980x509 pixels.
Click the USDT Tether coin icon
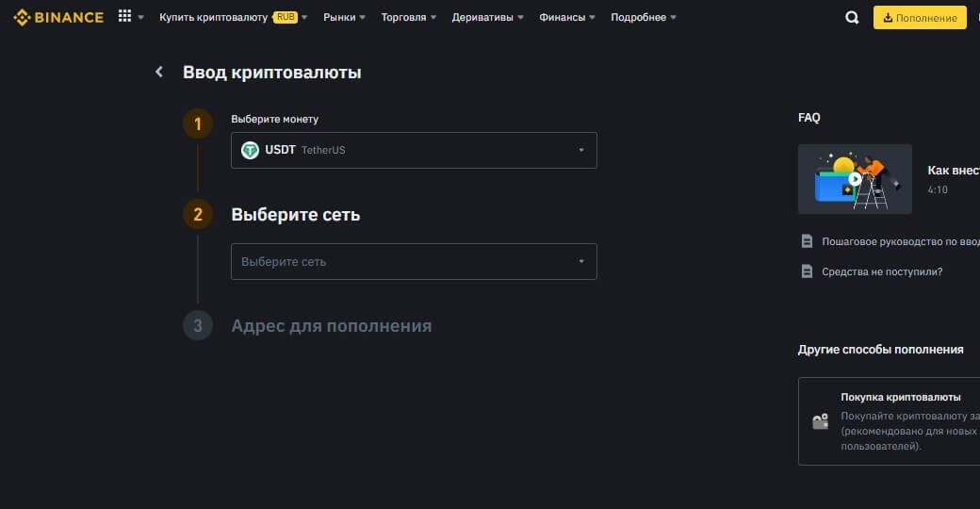[x=250, y=150]
